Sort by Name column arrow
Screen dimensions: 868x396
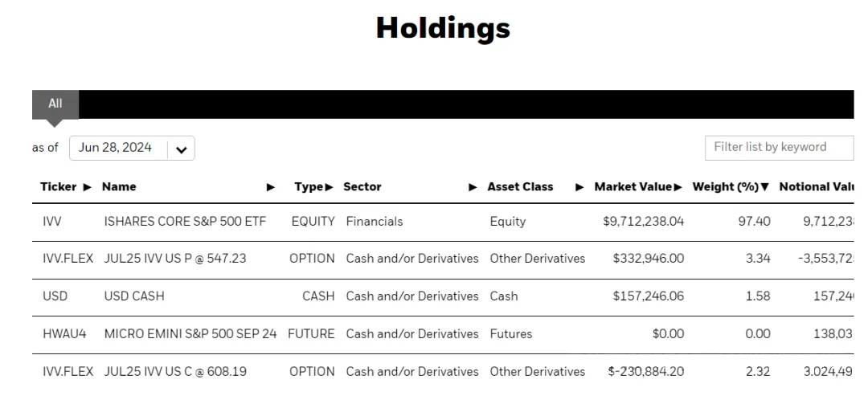[271, 187]
